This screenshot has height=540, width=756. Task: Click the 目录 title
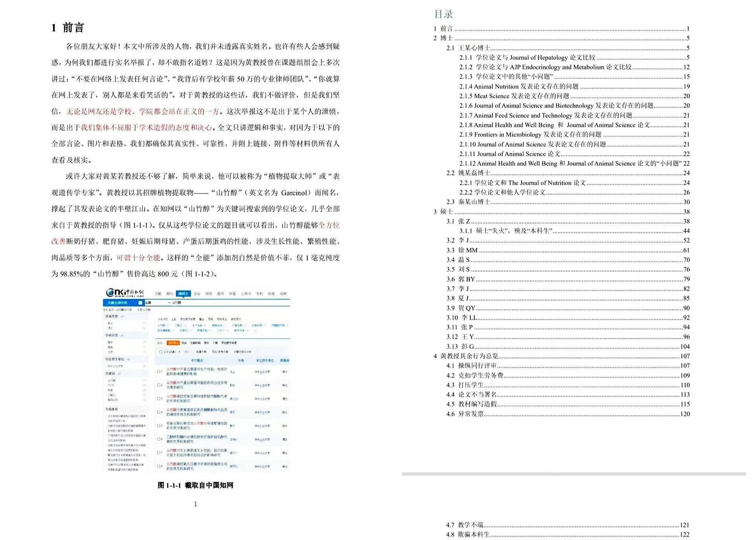tap(443, 14)
